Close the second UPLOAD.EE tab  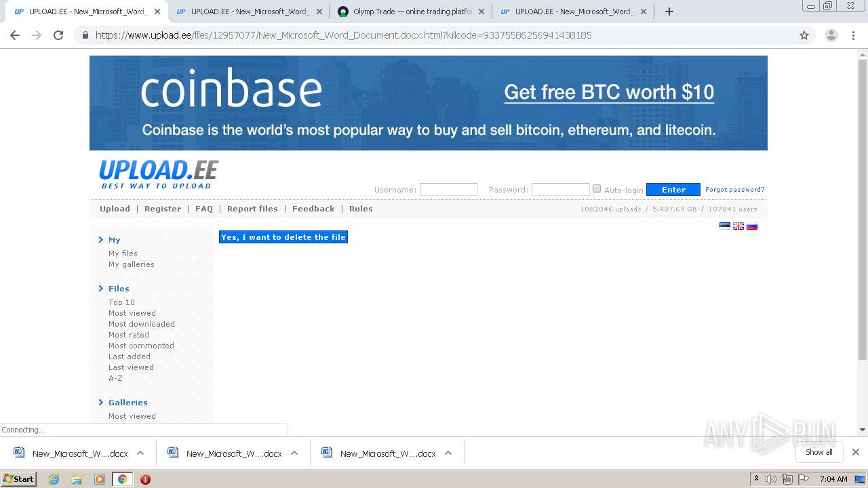tap(319, 12)
